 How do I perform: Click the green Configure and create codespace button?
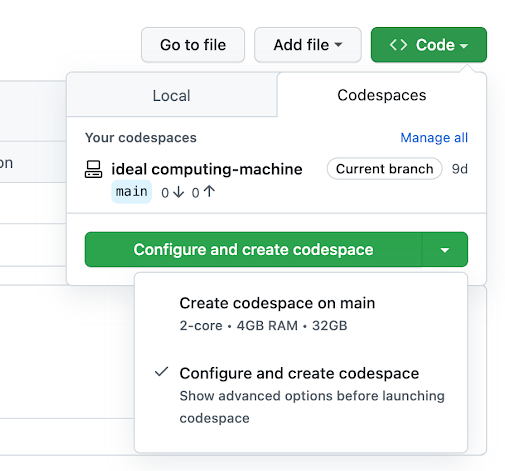click(253, 250)
